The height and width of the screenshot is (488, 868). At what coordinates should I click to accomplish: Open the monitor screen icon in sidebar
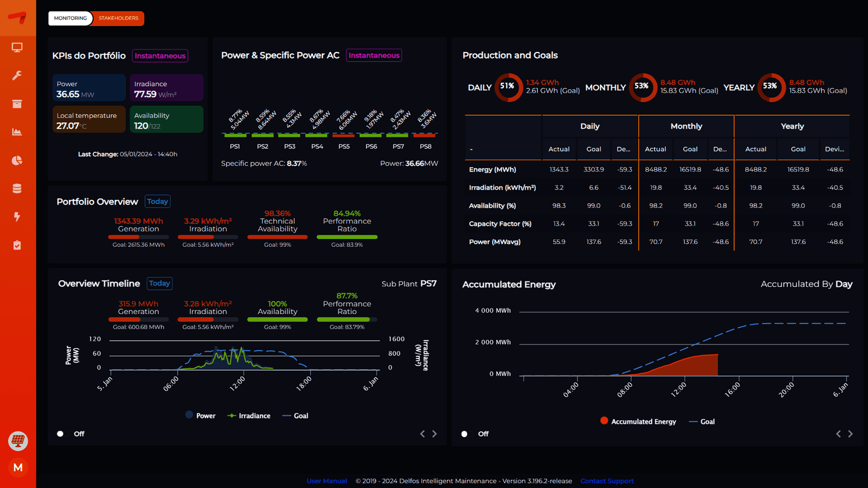pyautogui.click(x=17, y=47)
